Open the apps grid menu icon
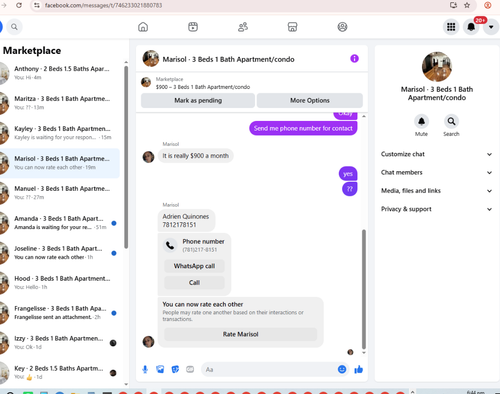Screen dimensions: 500x394 (x=451, y=27)
